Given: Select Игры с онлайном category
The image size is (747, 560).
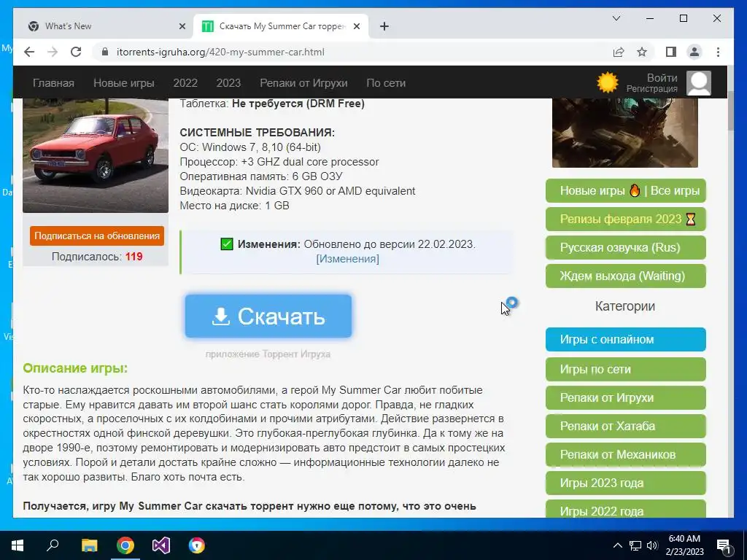Looking at the screenshot, I should (625, 340).
